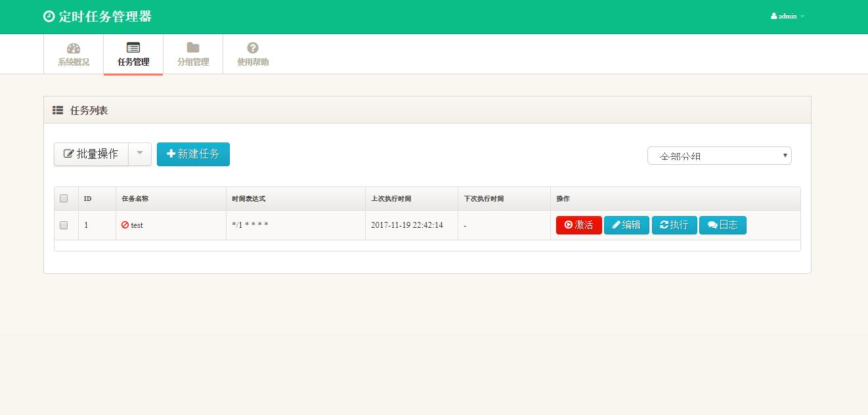Screen dimensions: 868x415
Task: Open the 全部分组 group filter dropdown
Action: click(720, 156)
